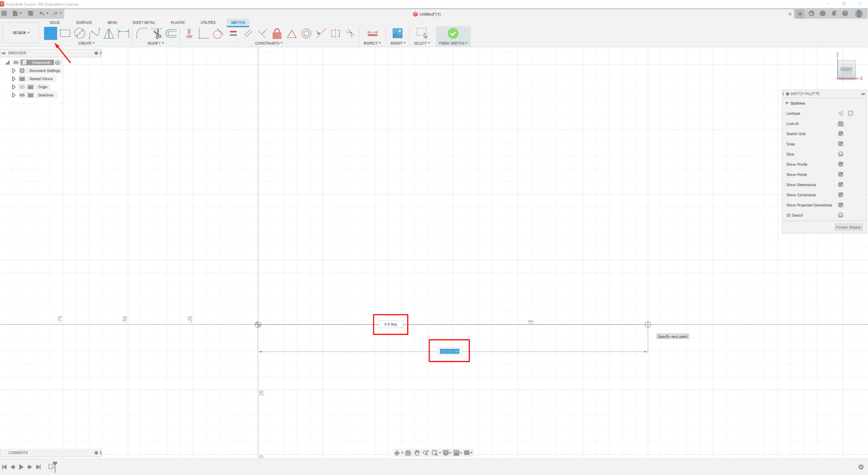Click the 150.000 mm length input field
This screenshot has height=475, width=868.
pyautogui.click(x=450, y=351)
